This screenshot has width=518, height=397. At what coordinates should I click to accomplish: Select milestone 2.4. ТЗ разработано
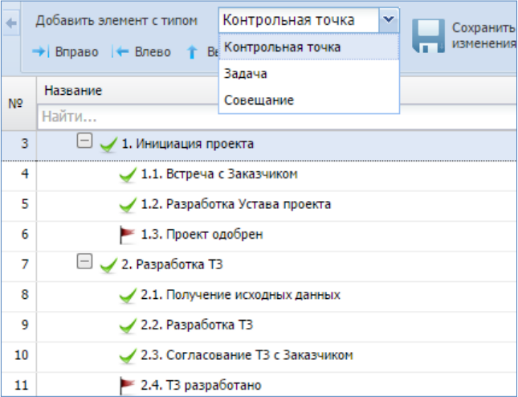(x=201, y=385)
